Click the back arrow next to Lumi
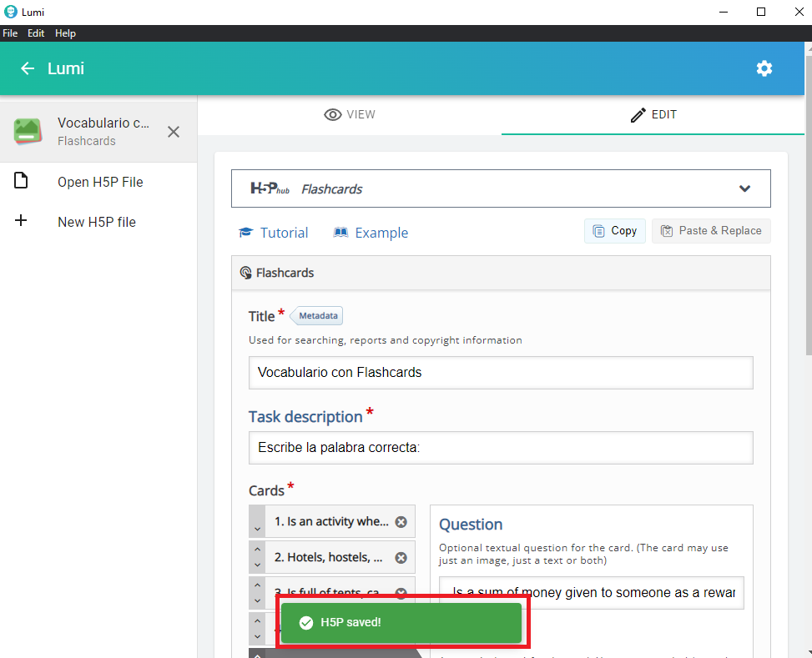 tap(28, 68)
